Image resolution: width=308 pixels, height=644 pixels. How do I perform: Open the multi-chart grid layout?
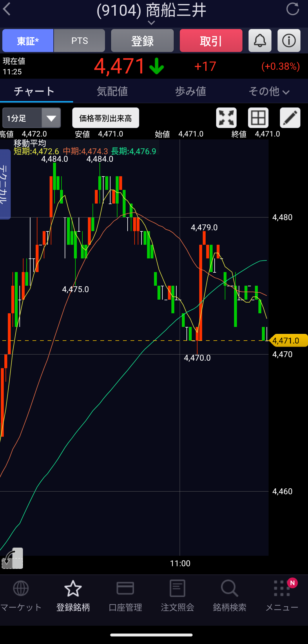(258, 118)
